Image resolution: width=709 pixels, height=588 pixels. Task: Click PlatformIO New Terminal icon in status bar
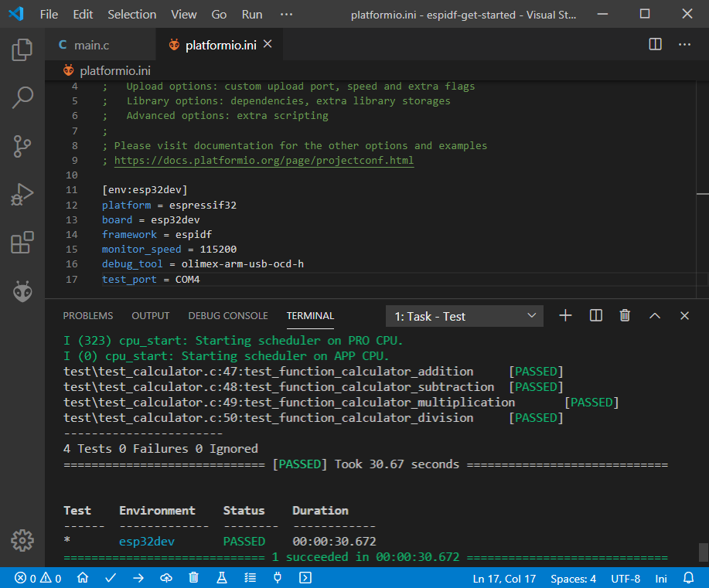305,578
